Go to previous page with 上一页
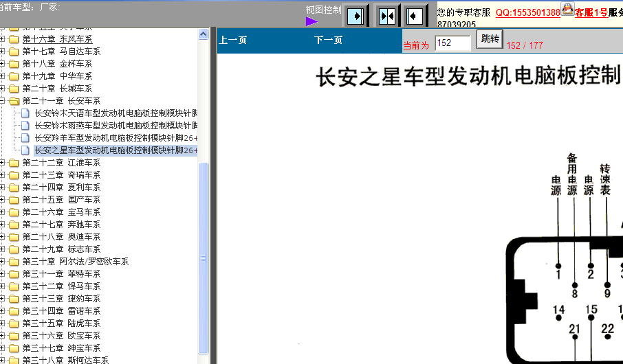The image size is (623, 364). tap(233, 40)
